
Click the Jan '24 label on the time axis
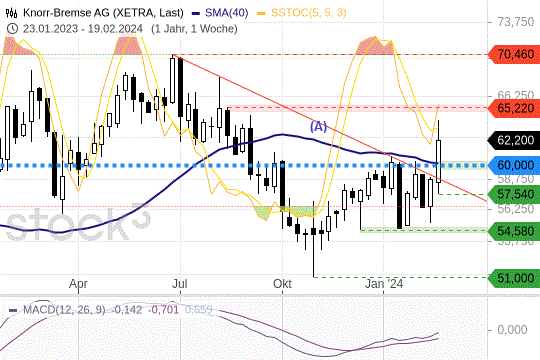[x=384, y=284]
